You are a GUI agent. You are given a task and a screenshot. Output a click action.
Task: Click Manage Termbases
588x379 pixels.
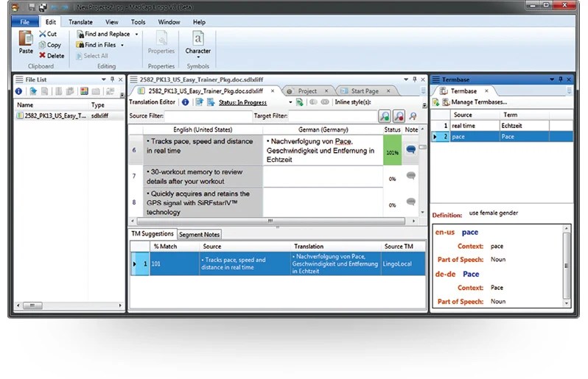(479, 102)
